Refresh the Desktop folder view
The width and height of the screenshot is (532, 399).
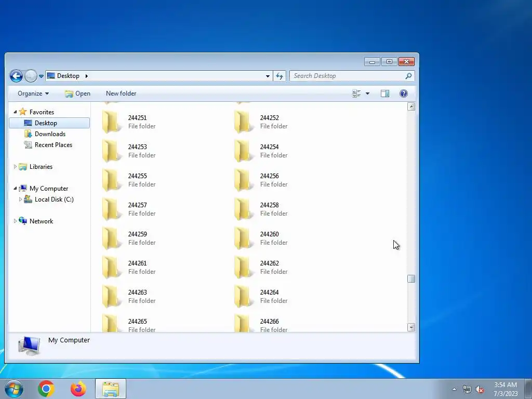pyautogui.click(x=280, y=76)
